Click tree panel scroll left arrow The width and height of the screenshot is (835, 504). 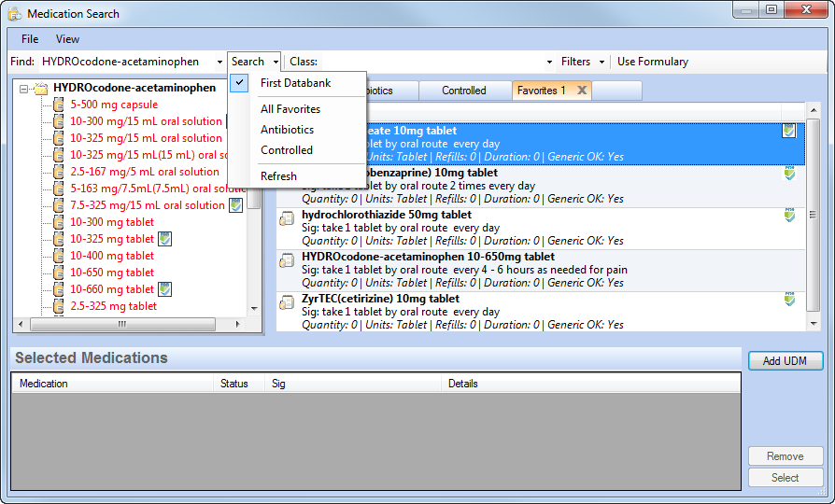click(x=21, y=324)
